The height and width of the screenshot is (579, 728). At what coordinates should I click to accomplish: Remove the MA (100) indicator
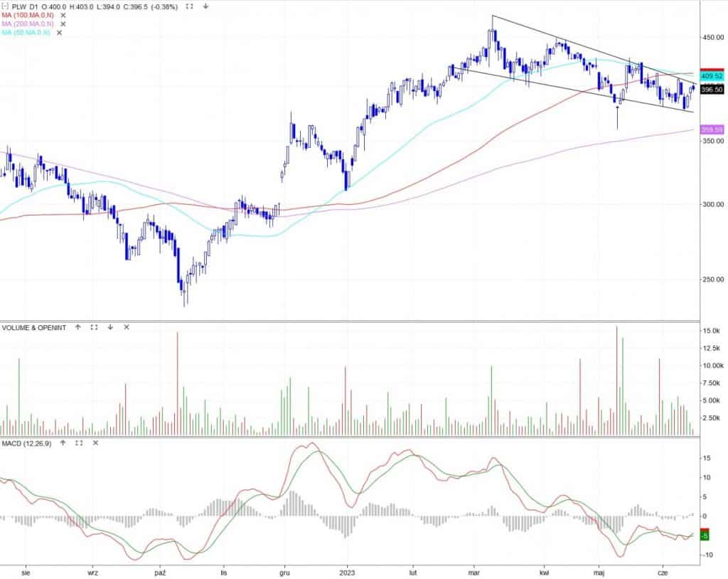point(63,15)
